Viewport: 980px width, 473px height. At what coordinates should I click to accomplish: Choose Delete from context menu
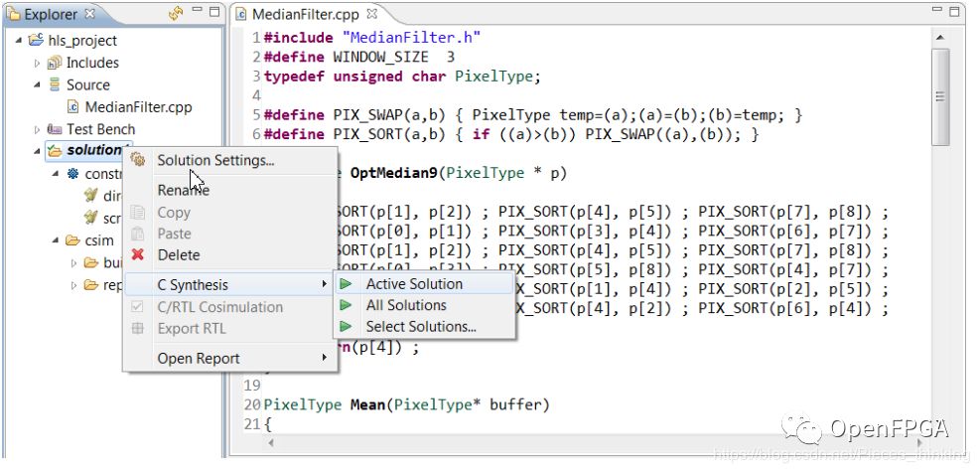click(x=230, y=255)
